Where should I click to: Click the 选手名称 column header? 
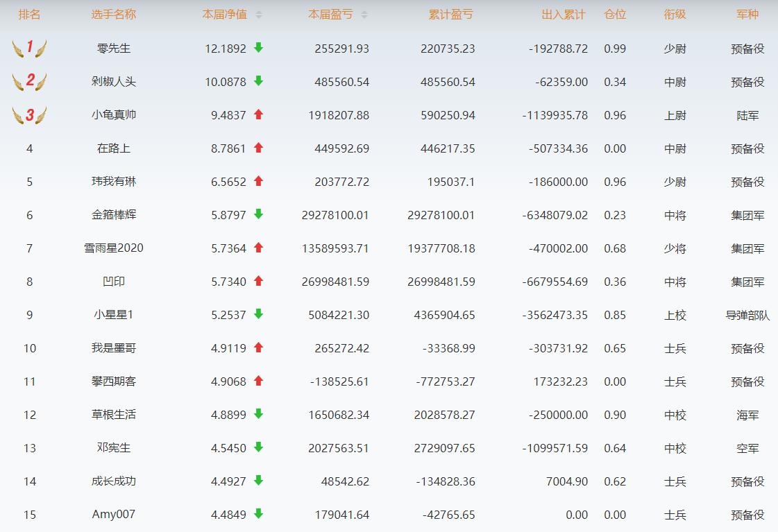point(114,15)
